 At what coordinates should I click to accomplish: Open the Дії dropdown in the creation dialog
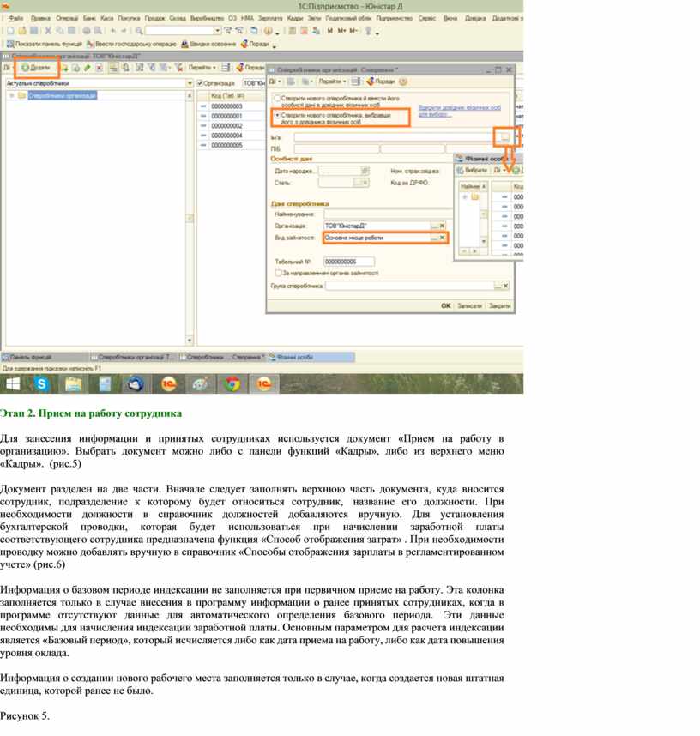pyautogui.click(x=275, y=81)
